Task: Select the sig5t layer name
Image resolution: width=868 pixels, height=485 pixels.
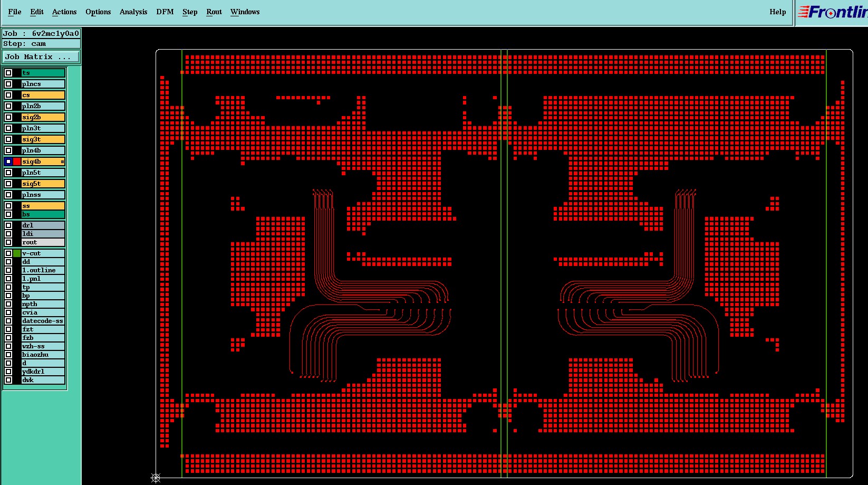Action: [43, 184]
